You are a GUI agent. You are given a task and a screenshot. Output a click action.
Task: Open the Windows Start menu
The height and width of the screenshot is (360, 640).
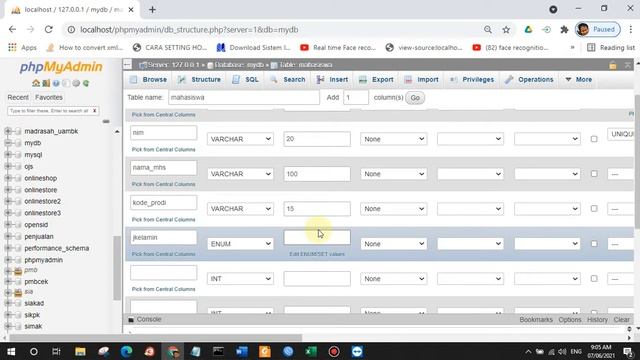[x=11, y=351]
